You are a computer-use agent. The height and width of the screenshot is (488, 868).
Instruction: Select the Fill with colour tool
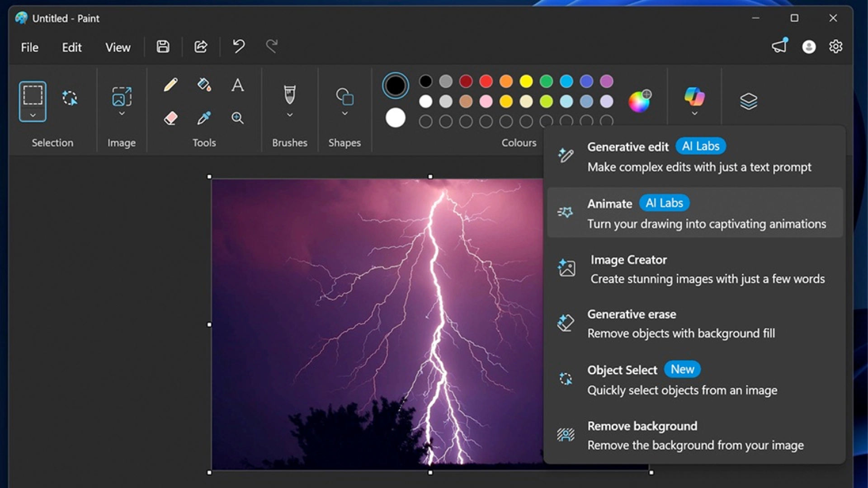(204, 84)
